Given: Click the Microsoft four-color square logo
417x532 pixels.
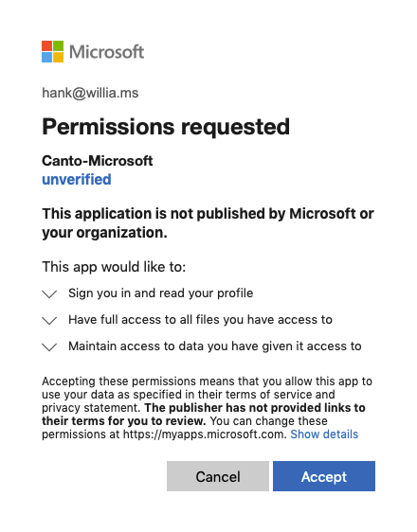Looking at the screenshot, I should tap(53, 51).
